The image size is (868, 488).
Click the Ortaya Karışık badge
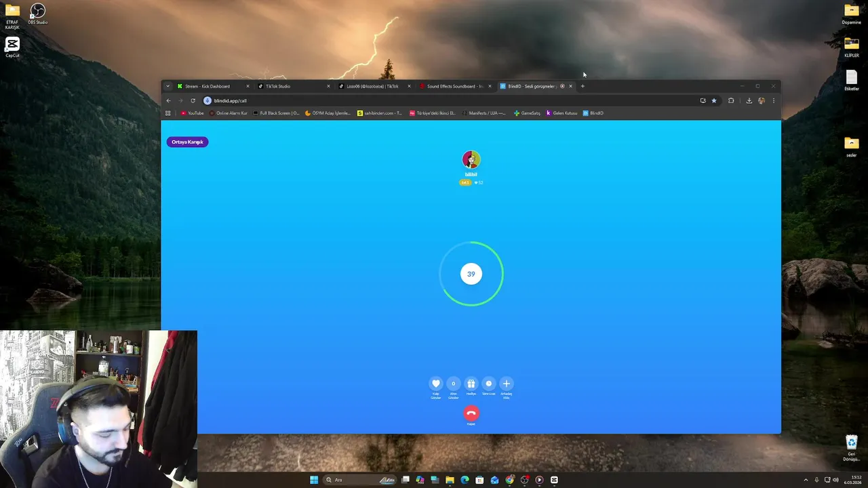(187, 142)
